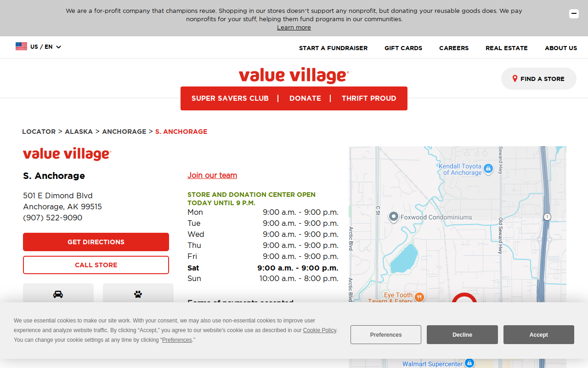Open About Us menu item
Screen dimensions: 588x368
pyautogui.click(x=561, y=48)
